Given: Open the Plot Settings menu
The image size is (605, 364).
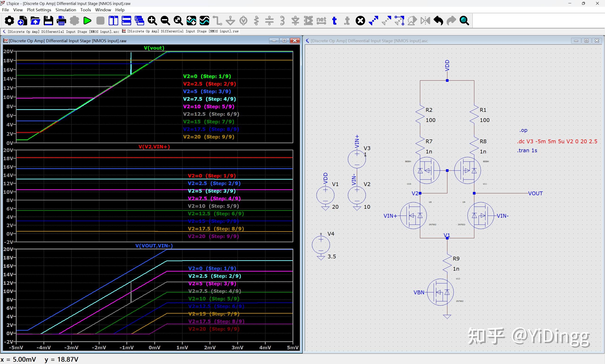Looking at the screenshot, I should 39,10.
